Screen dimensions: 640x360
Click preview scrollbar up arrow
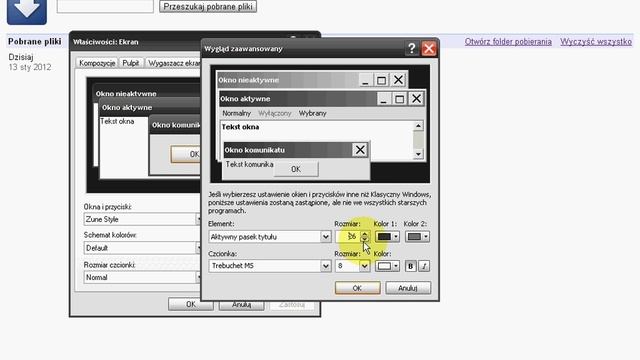click(418, 126)
